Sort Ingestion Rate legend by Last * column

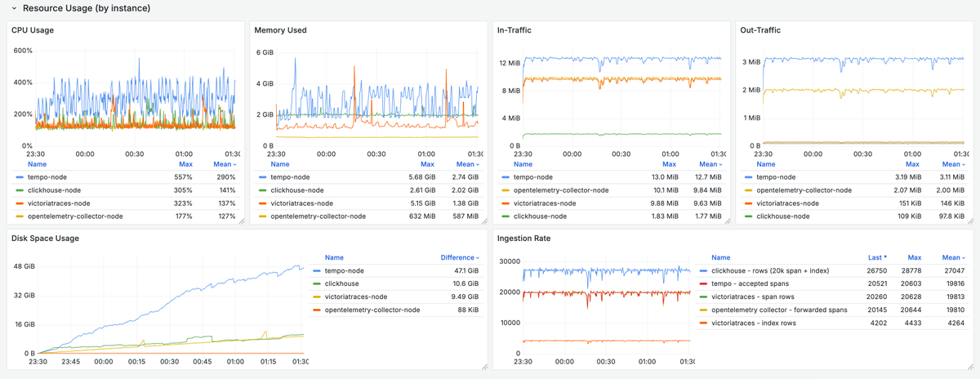tap(878, 257)
